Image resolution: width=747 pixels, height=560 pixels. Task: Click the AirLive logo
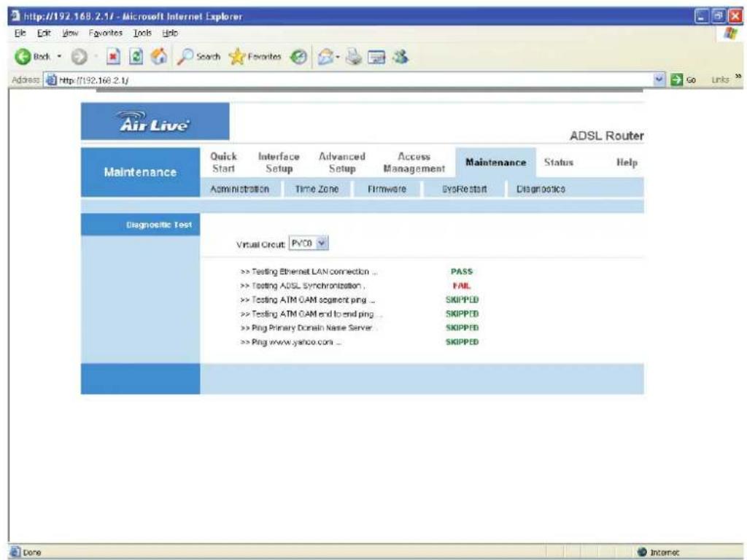click(x=155, y=121)
